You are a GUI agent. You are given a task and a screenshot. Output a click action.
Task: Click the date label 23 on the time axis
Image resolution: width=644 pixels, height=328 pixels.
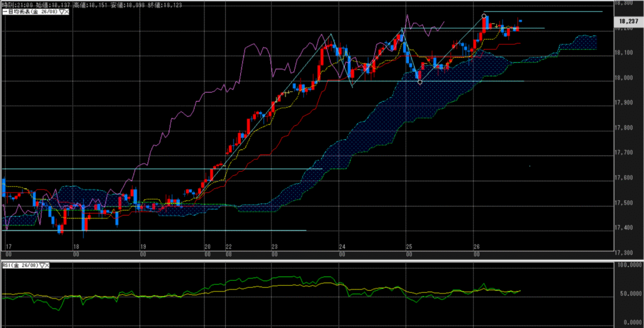[274, 247]
